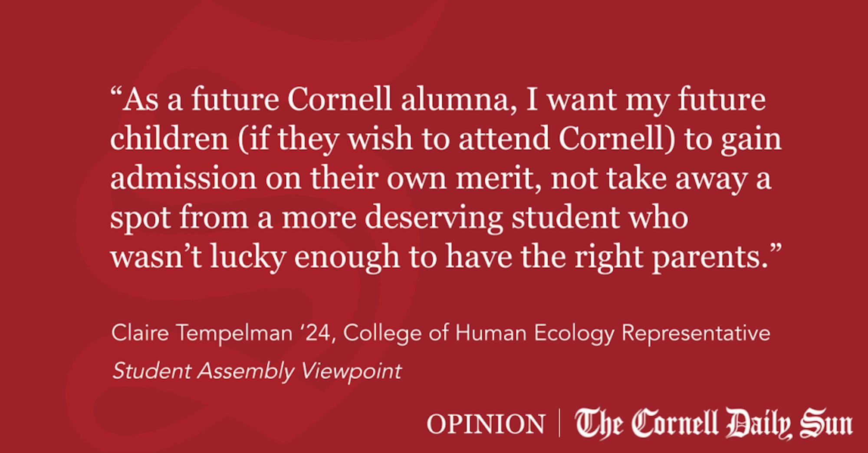Click the word 'Daily' in the logo
The width and height of the screenshot is (868, 453).
click(758, 423)
